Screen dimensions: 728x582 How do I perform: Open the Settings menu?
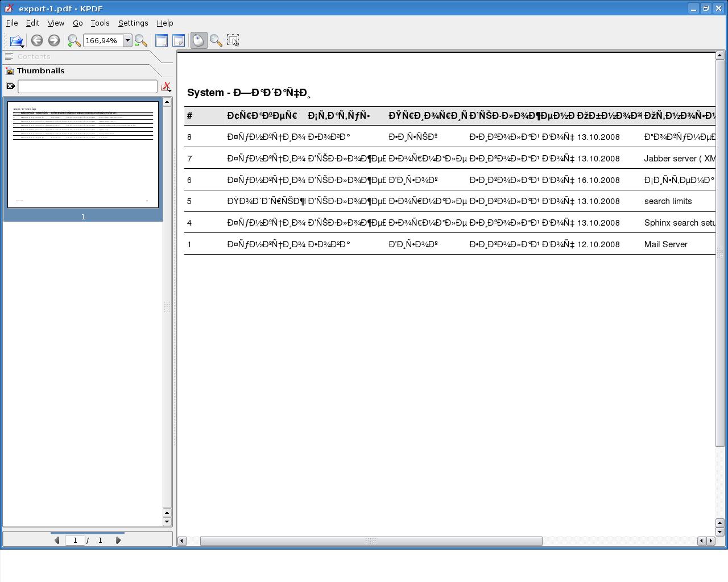133,23
